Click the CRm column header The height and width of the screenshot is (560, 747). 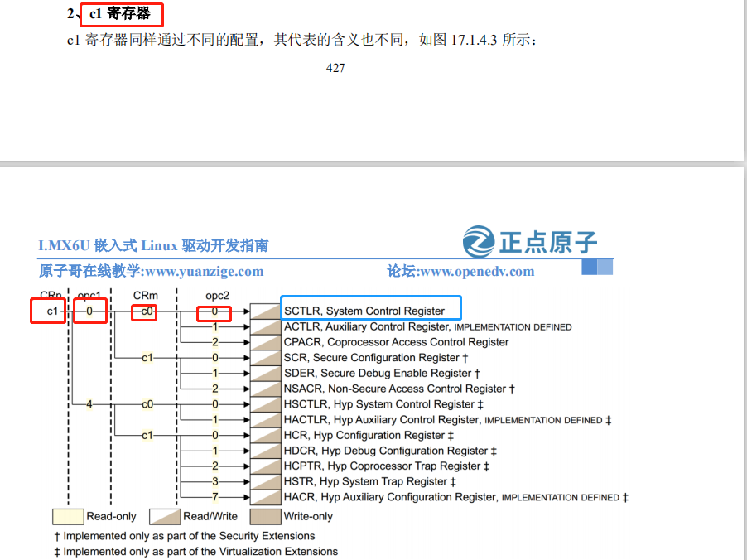(x=145, y=296)
